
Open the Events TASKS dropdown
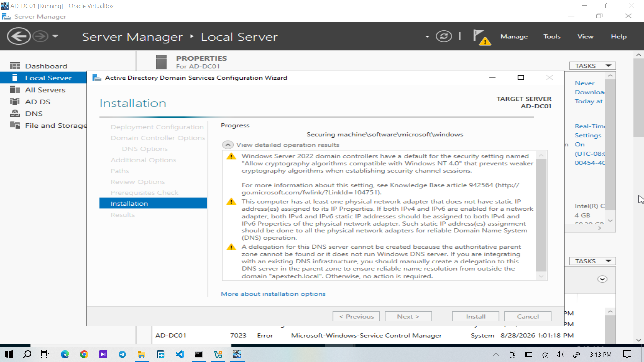(x=592, y=261)
